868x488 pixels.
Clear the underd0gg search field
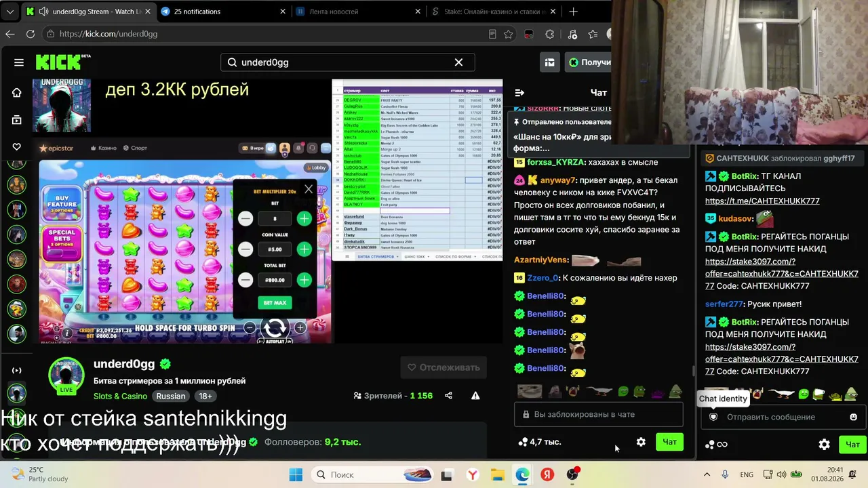tap(458, 62)
